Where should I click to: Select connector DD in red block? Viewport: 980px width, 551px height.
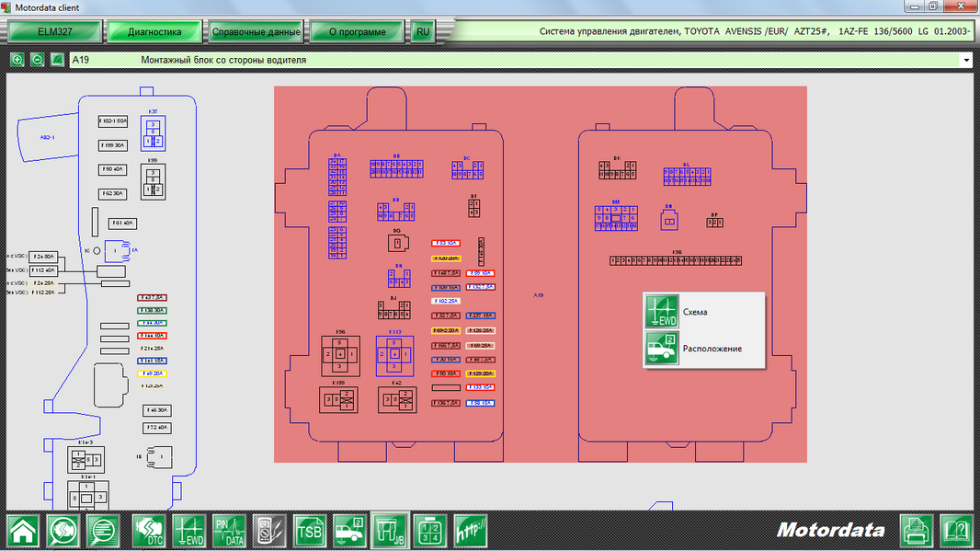pyautogui.click(x=395, y=212)
